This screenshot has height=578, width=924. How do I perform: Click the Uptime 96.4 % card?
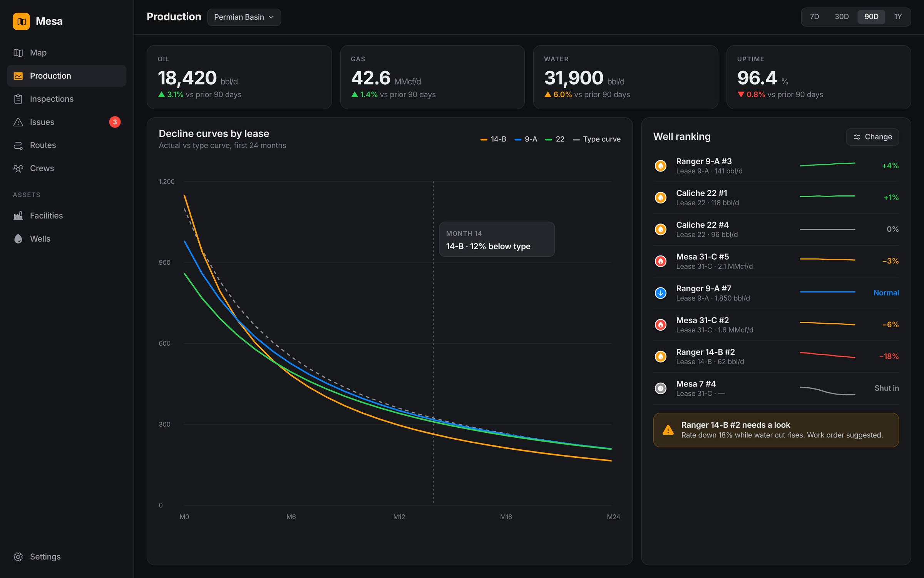click(819, 77)
